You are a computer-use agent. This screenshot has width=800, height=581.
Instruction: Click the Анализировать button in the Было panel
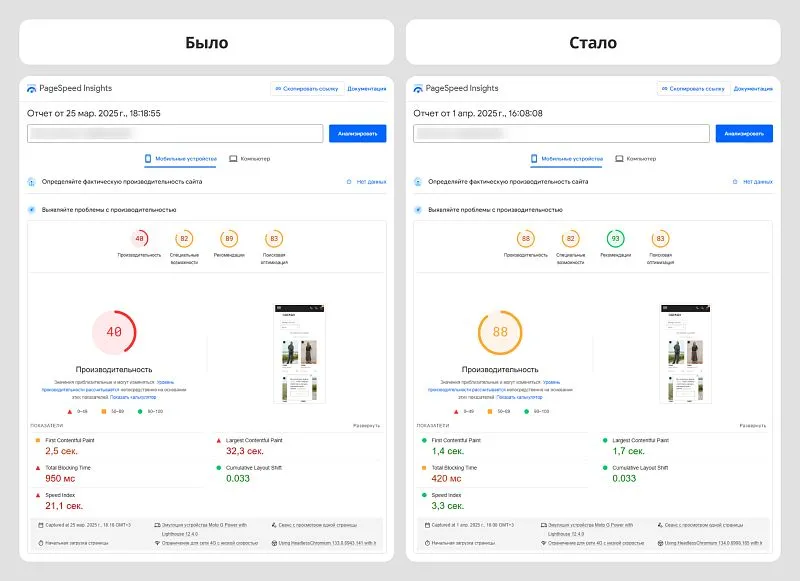click(x=358, y=134)
